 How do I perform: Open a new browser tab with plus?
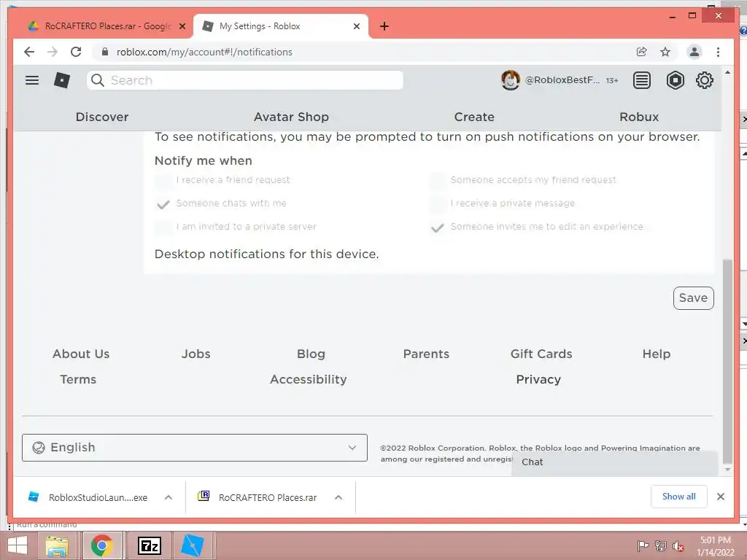(384, 26)
